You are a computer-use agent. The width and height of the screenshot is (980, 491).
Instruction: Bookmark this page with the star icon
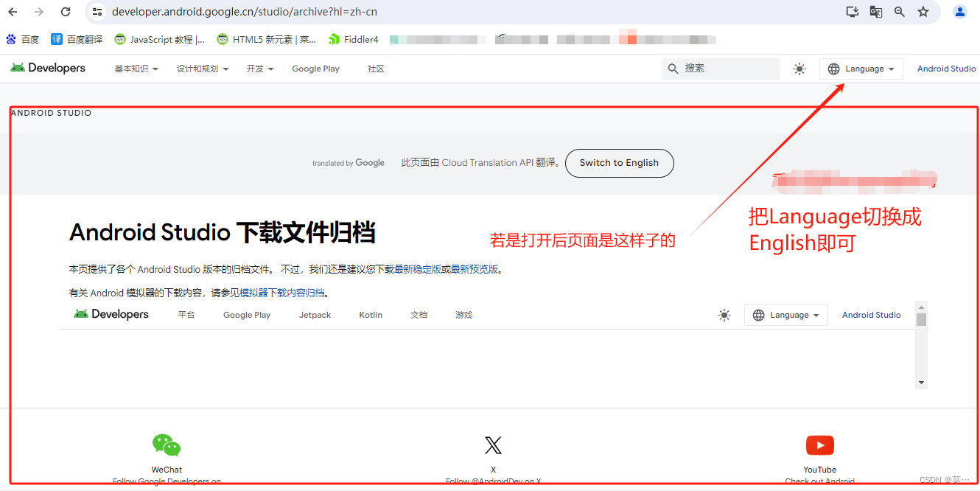[x=923, y=12]
